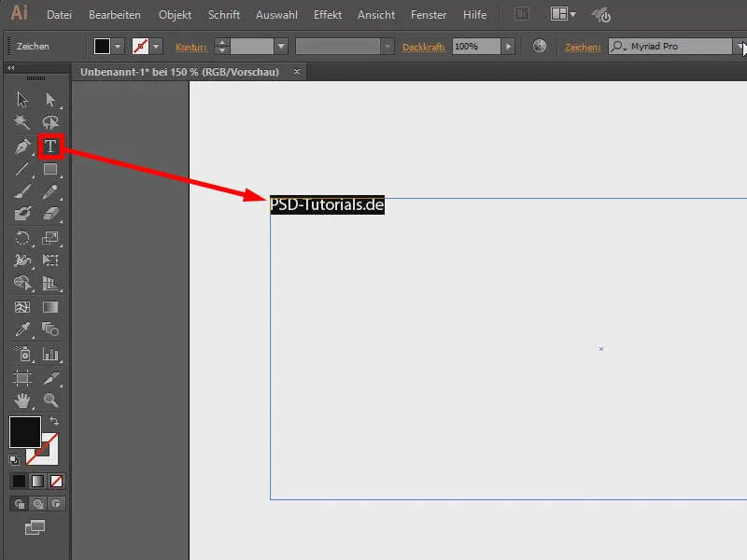Screen dimensions: 747x560
Task: Swap fill and stroke colors
Action: click(x=54, y=421)
